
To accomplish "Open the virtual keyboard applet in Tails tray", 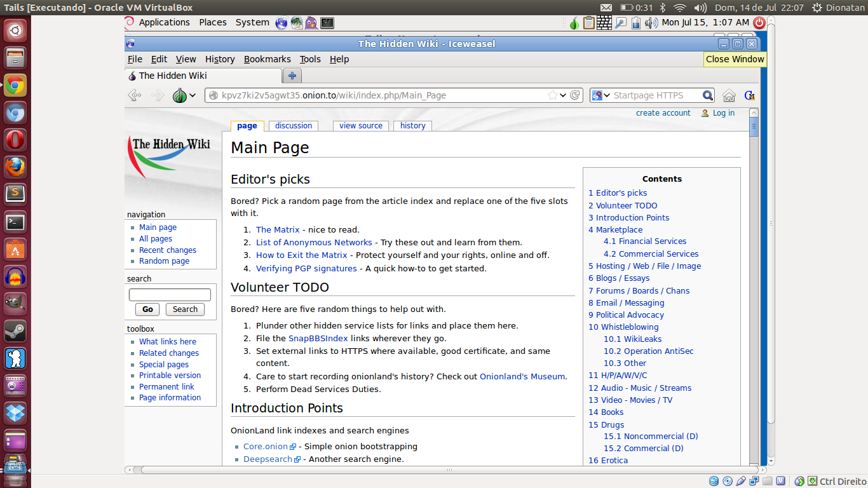I will (604, 23).
